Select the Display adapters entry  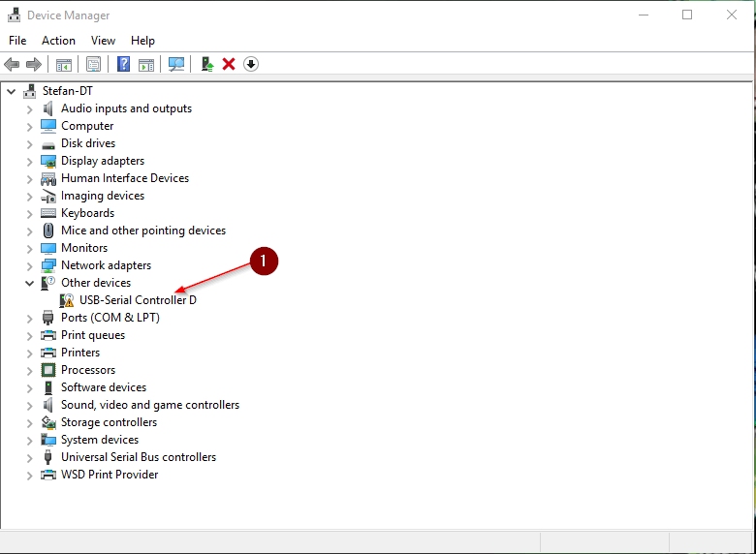coord(103,161)
